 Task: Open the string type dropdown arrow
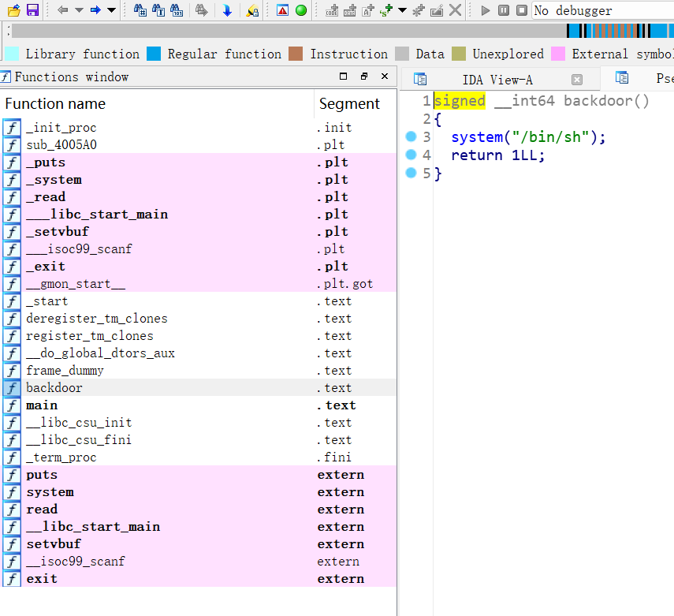coord(402,10)
